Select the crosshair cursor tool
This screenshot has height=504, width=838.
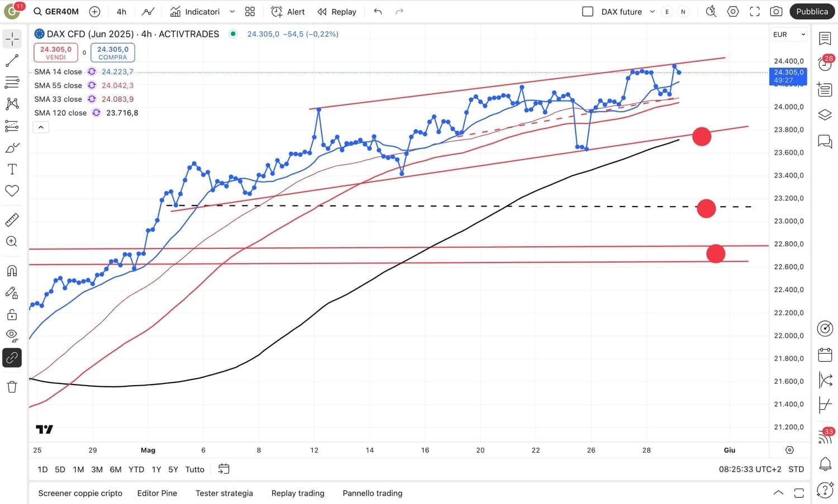(12, 39)
